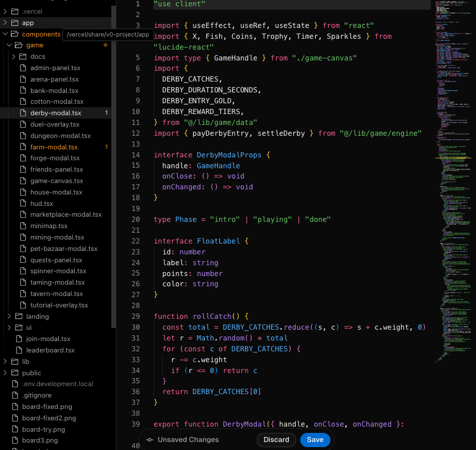Click the leaderboard.tsx file icon
The height and width of the screenshot is (450, 476).
[19, 350]
